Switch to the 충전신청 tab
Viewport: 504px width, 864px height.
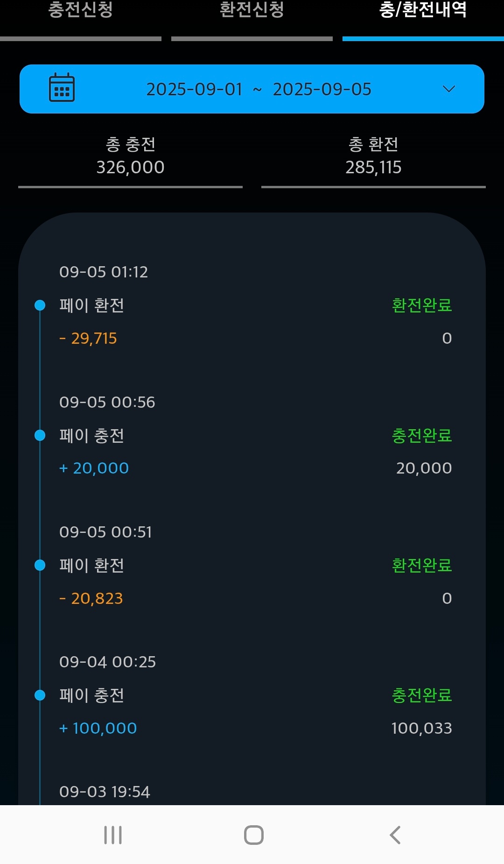pos(81,10)
